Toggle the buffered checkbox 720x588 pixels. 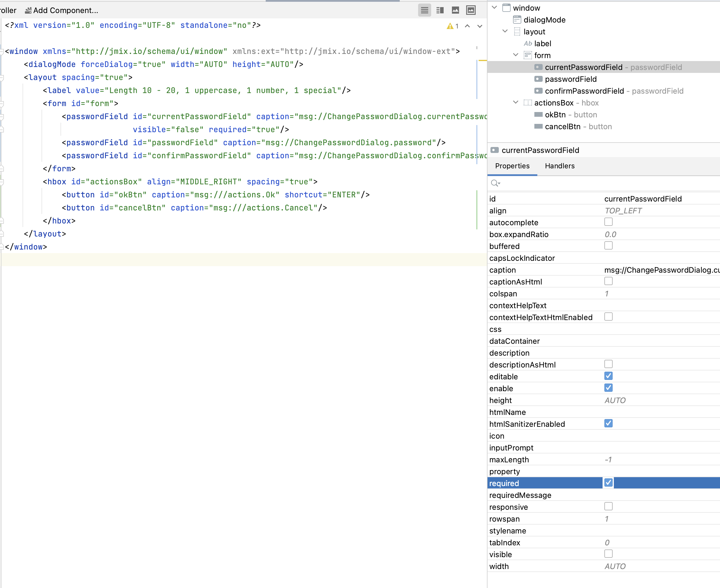click(x=608, y=246)
